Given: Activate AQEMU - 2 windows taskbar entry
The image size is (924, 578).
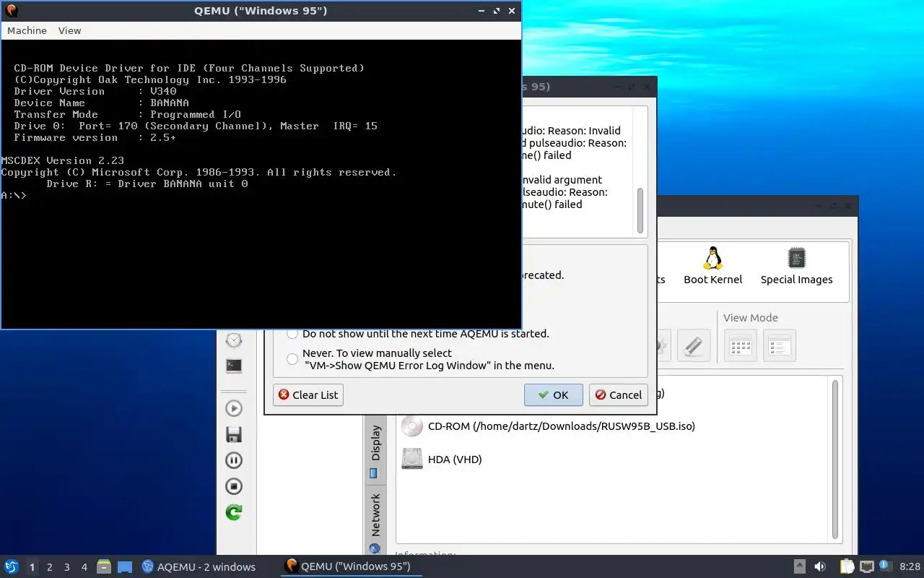Looking at the screenshot, I should coord(199,566).
